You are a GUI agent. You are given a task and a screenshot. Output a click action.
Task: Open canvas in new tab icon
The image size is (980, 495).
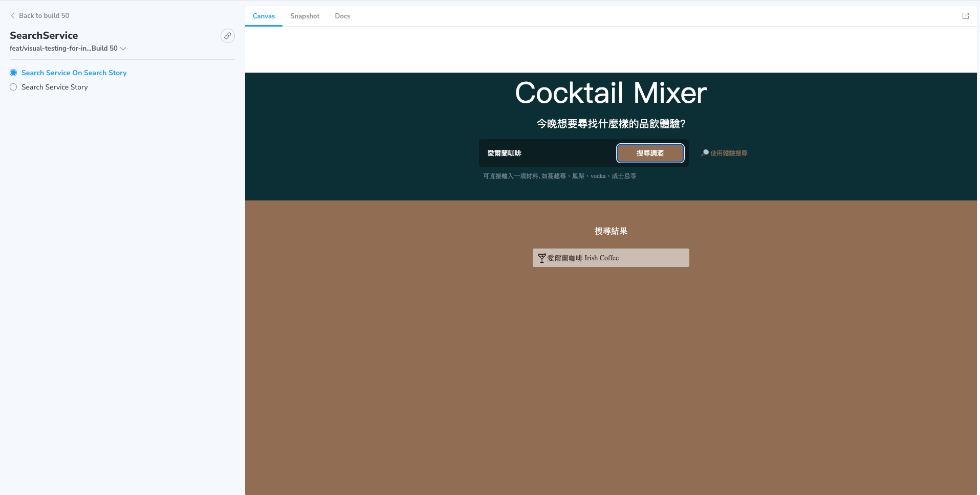click(x=966, y=16)
